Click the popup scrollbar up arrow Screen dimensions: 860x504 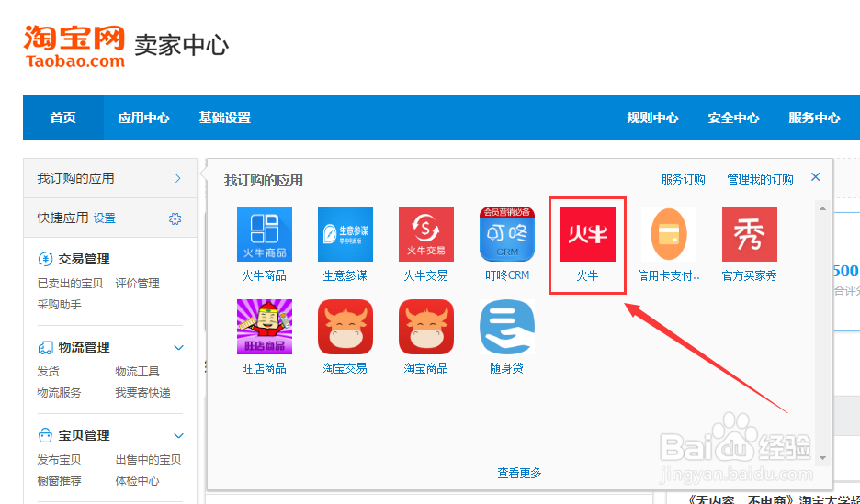point(822,208)
